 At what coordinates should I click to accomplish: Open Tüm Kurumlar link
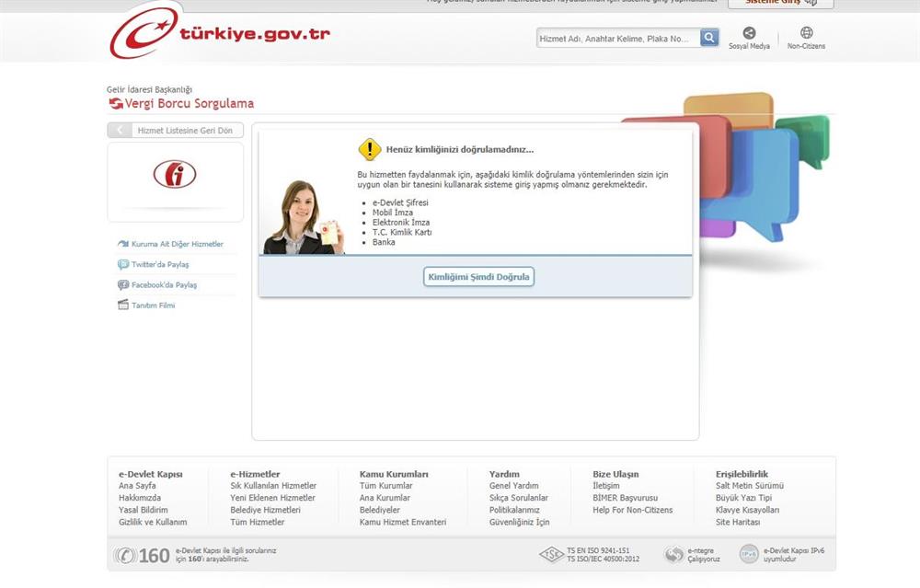click(x=386, y=486)
